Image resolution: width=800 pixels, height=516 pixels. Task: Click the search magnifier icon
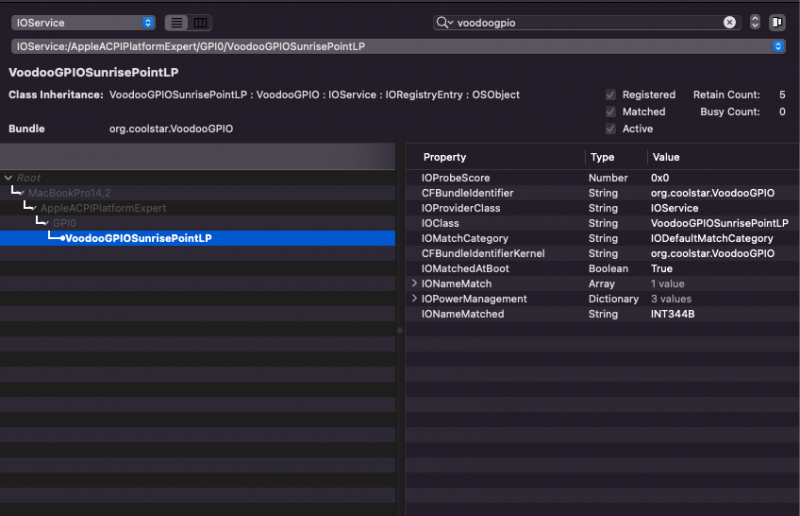tap(445, 22)
